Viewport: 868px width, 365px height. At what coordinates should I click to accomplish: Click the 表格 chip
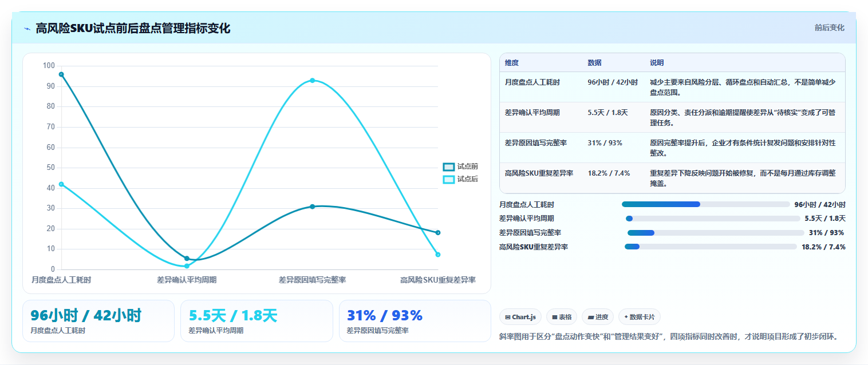[561, 317]
